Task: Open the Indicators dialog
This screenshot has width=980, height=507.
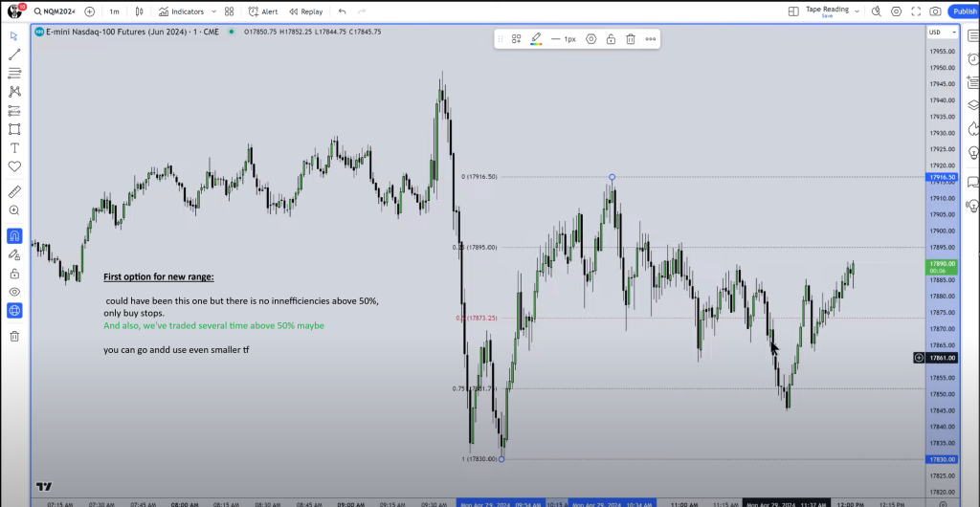Action: pos(181,11)
